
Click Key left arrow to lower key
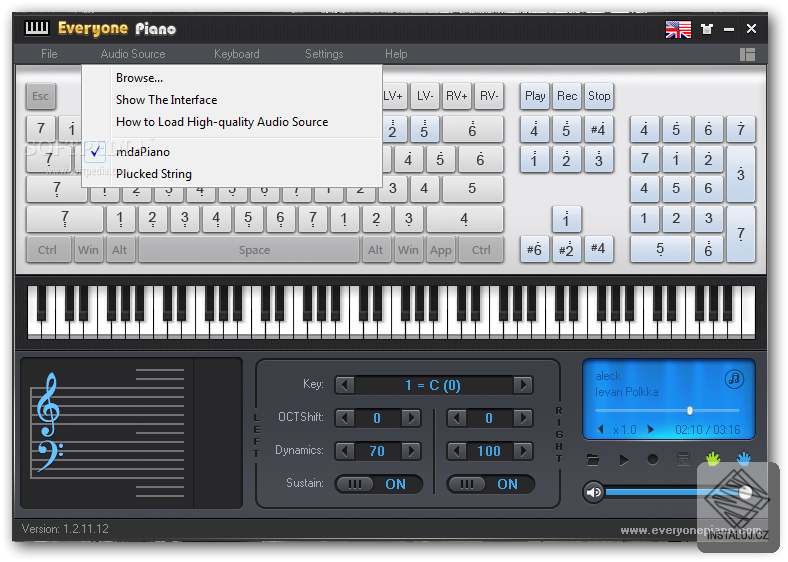pyautogui.click(x=345, y=386)
